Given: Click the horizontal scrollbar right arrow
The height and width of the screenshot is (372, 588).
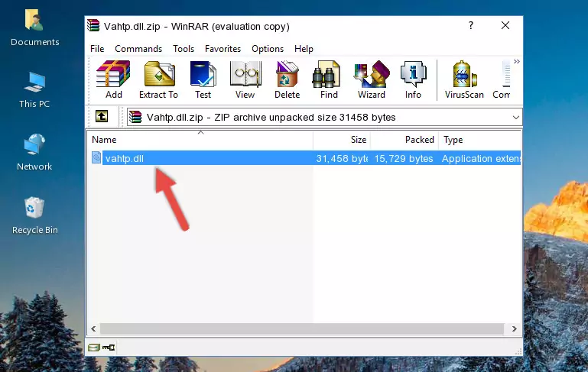Looking at the screenshot, I should pyautogui.click(x=514, y=329).
